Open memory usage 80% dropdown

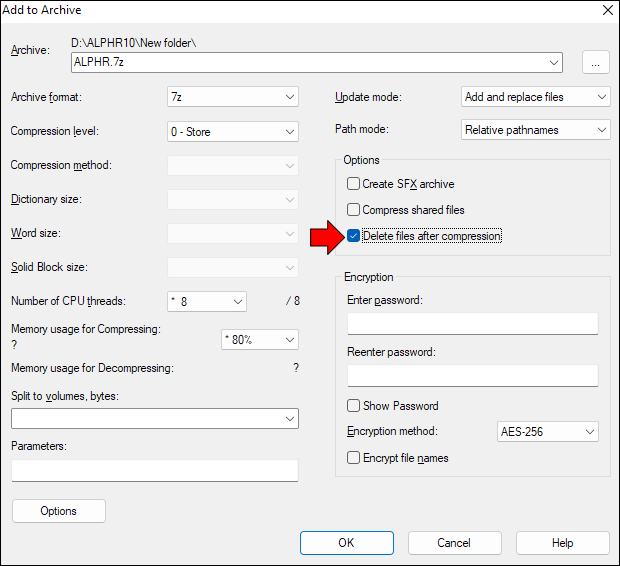point(260,340)
